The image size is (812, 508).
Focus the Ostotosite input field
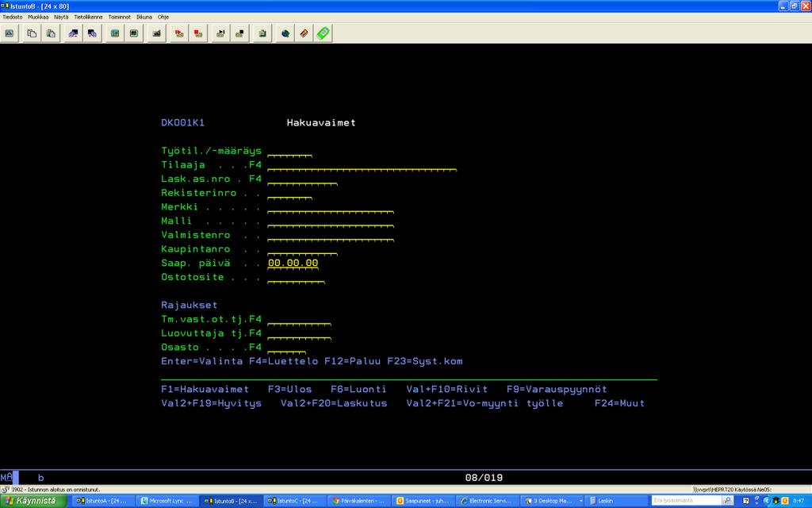point(296,277)
